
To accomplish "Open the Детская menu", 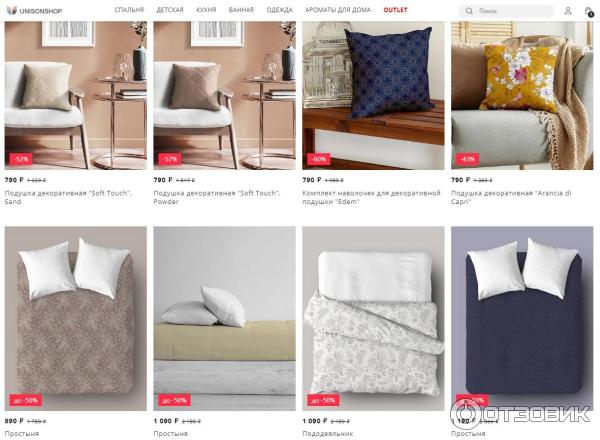I will [x=170, y=10].
